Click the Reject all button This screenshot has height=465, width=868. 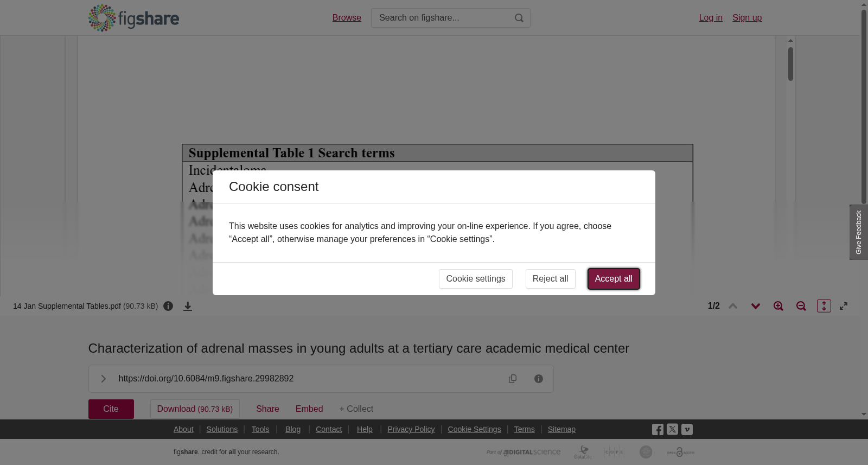[551, 279]
